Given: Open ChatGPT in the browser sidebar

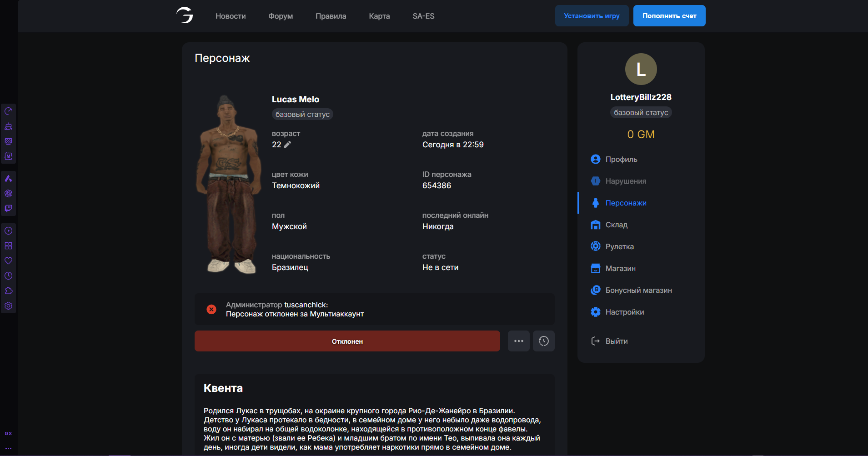Looking at the screenshot, I should pos(8,193).
